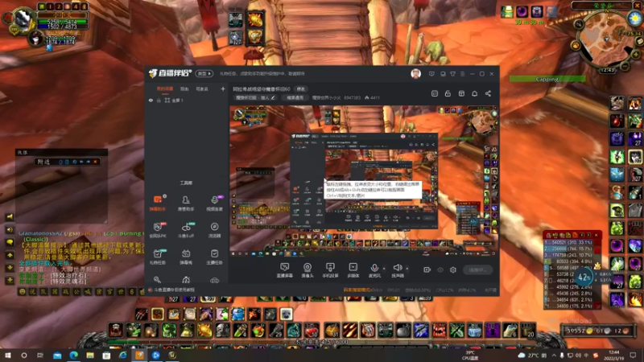Click the 横屏通用 button in the header
This screenshot has width=644, height=362.
coord(295,97)
